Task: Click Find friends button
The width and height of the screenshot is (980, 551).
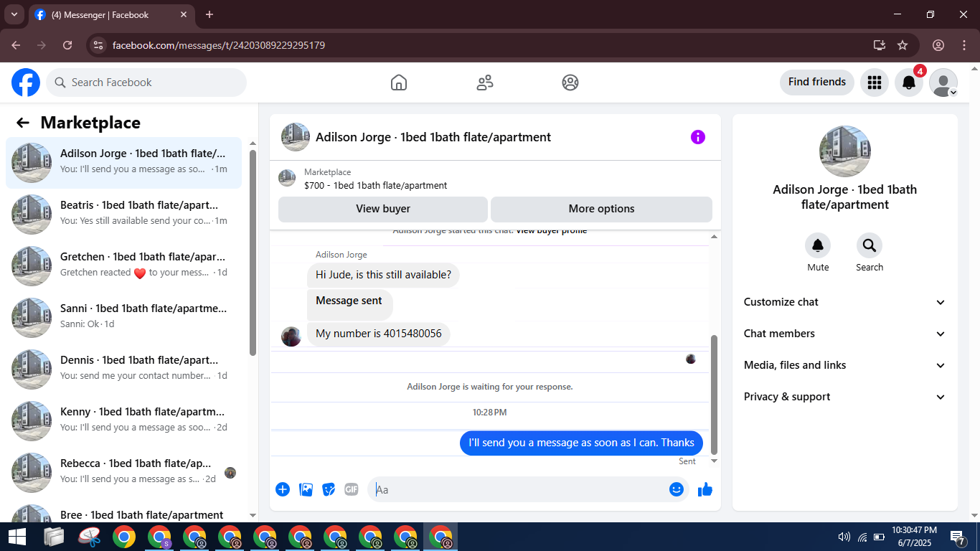Action: pyautogui.click(x=817, y=82)
